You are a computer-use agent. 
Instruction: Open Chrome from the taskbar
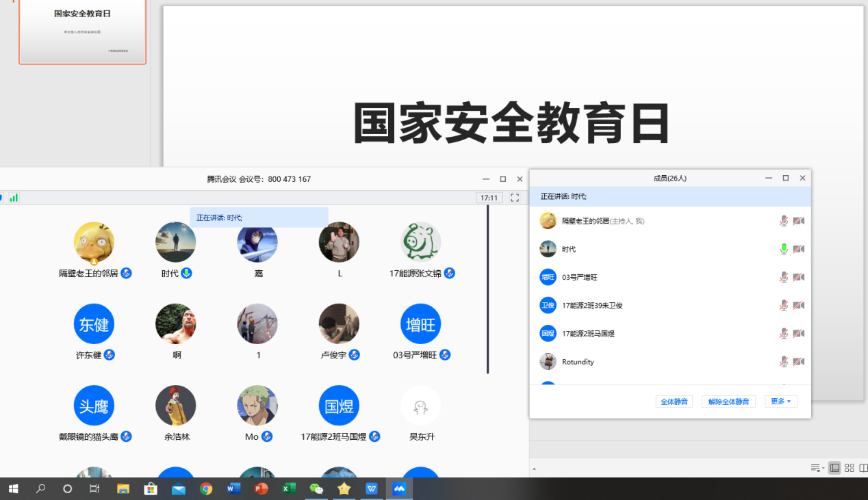[x=206, y=488]
